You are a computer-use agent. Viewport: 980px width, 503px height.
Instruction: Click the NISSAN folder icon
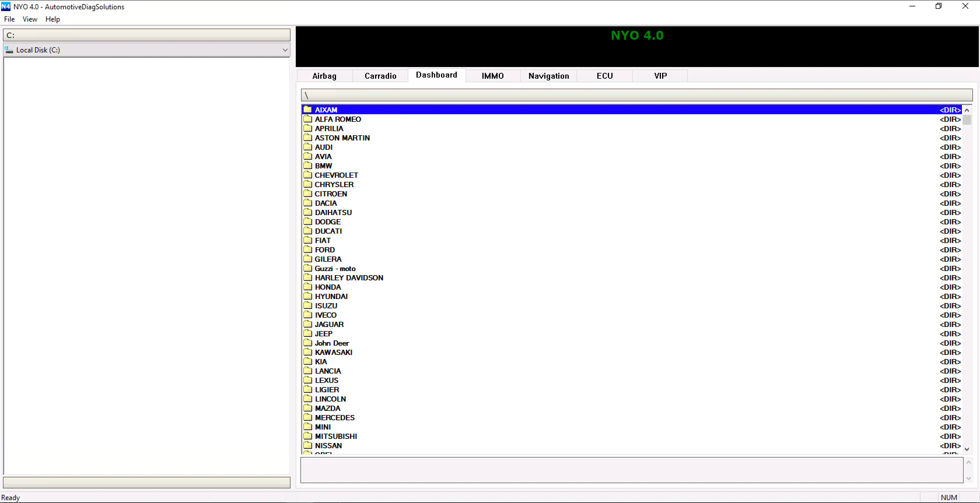[x=307, y=445]
